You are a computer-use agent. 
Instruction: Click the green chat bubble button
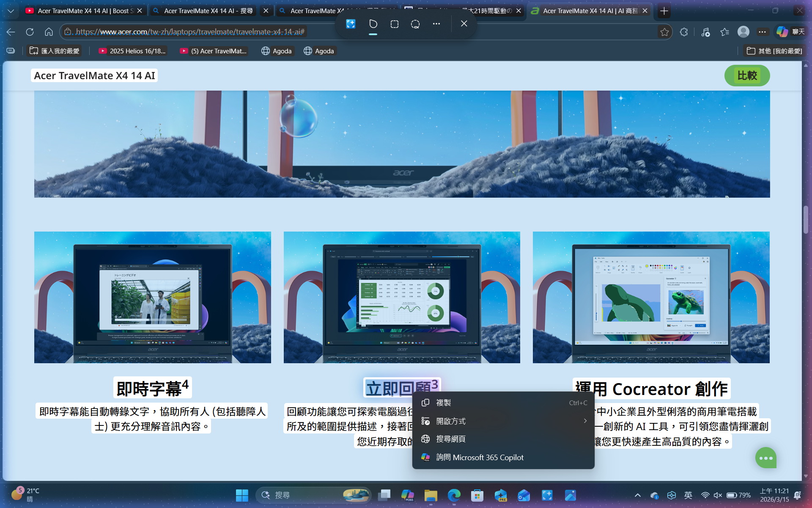point(765,458)
